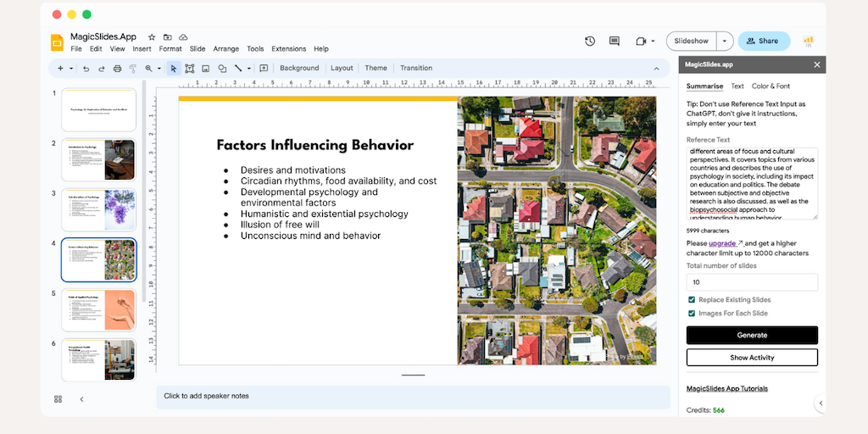Toggle Replace Existing Slides checkbox
Screen dimensions: 868x434
[x=692, y=300]
